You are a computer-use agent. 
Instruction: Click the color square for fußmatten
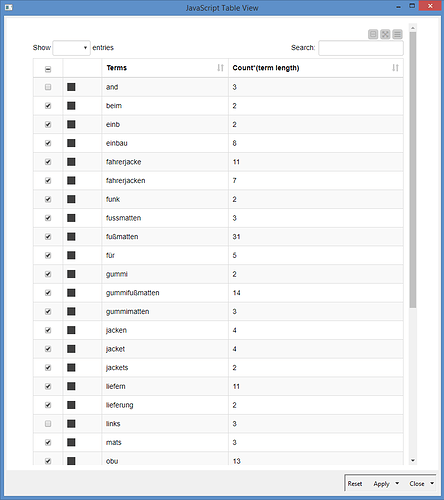[71, 237]
